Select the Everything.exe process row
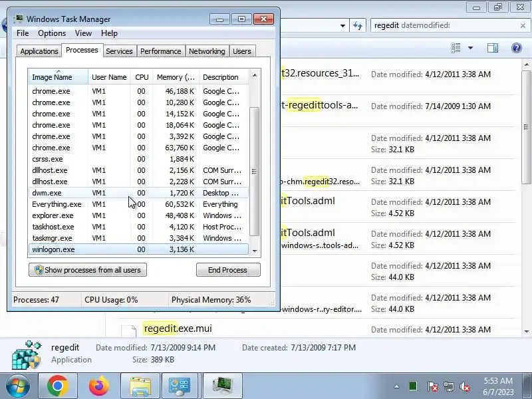This screenshot has width=532, height=399. click(x=138, y=204)
